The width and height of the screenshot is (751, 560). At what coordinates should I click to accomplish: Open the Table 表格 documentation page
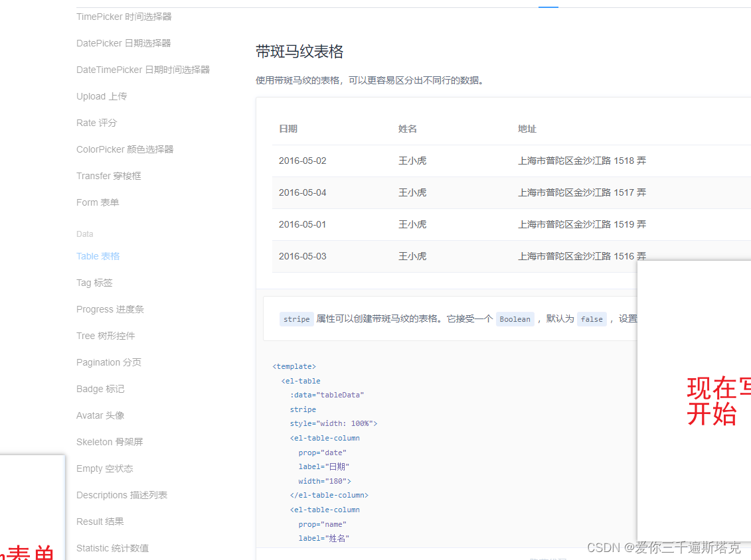tap(98, 255)
